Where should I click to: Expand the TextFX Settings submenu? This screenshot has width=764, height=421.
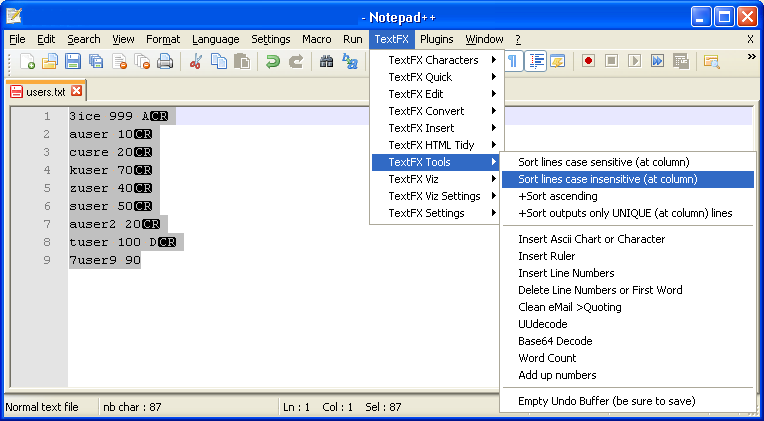click(x=437, y=213)
